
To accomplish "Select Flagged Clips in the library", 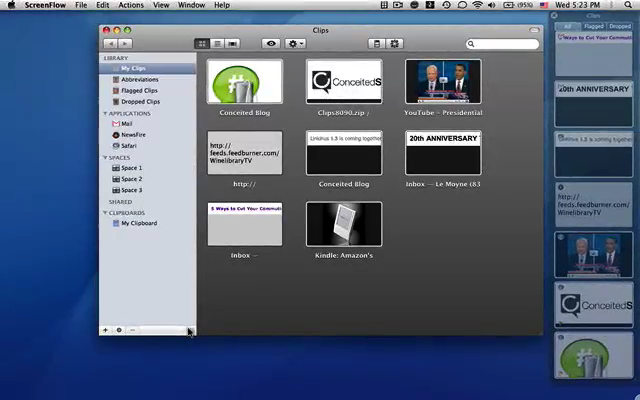I will tap(139, 91).
